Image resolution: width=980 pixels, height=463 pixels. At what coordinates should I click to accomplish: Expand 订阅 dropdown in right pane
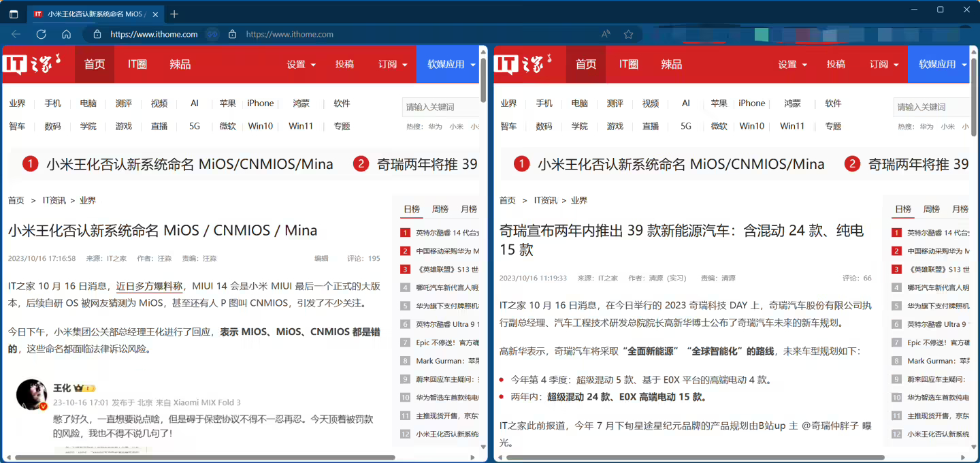click(x=884, y=64)
